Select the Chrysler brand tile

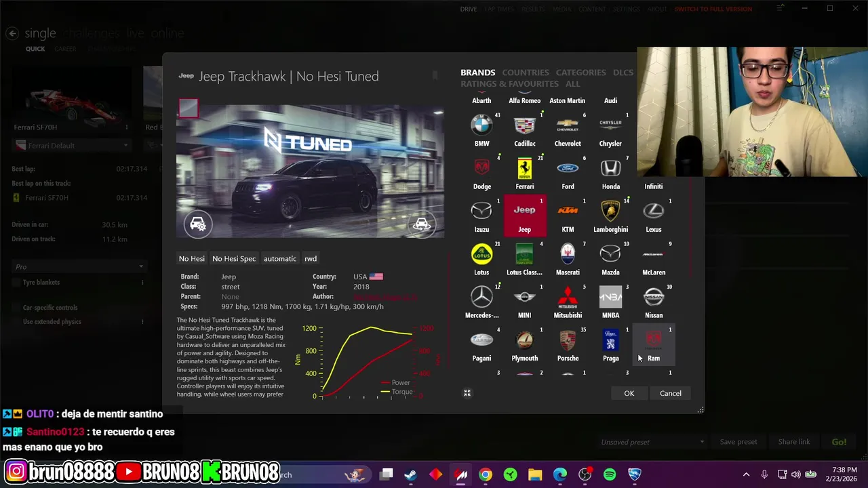coord(610,129)
